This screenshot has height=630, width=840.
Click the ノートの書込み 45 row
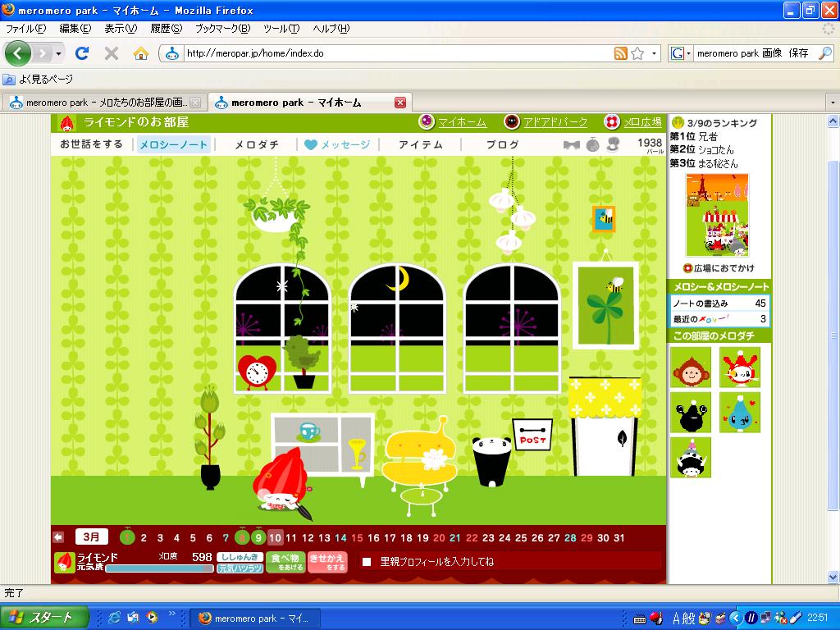pos(719,304)
